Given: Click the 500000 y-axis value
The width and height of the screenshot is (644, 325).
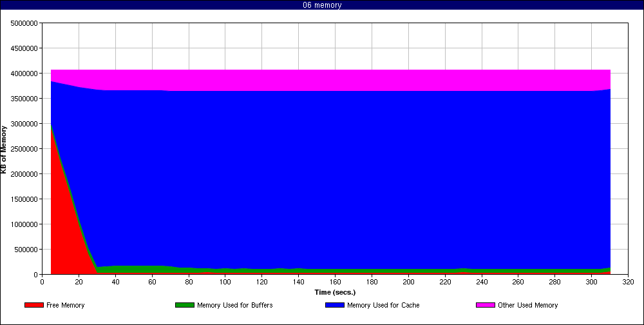Looking at the screenshot, I should click(x=28, y=250).
